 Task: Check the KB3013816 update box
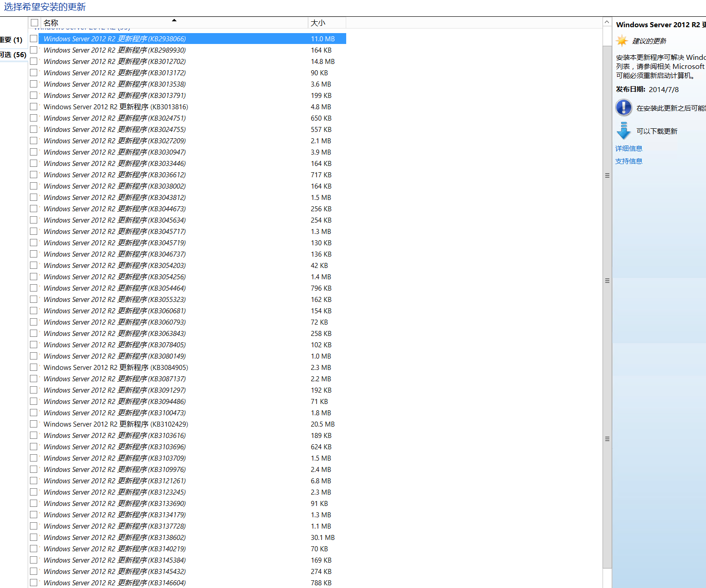click(x=34, y=107)
